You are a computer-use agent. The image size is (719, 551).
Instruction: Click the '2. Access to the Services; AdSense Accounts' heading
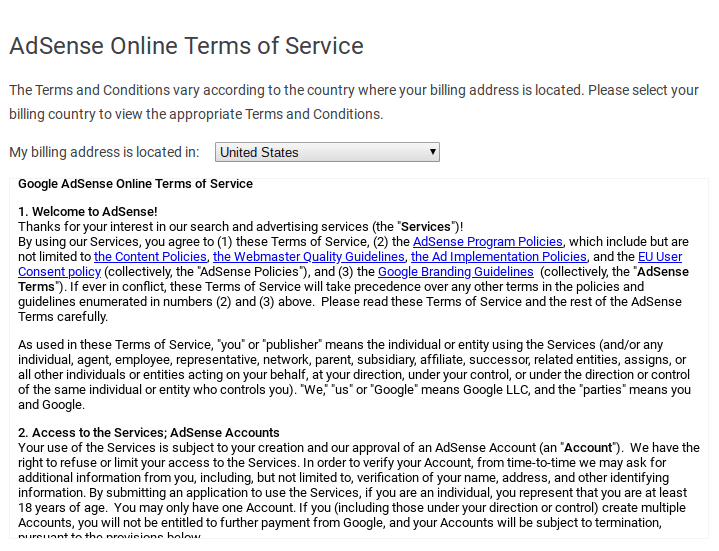[x=149, y=433]
